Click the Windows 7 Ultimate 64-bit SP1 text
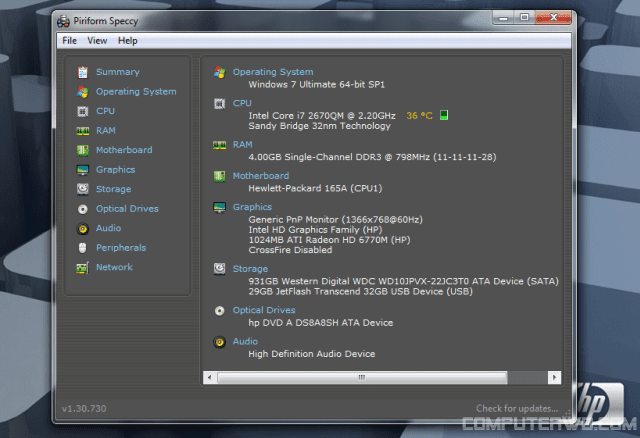The image size is (640, 438). tap(317, 85)
